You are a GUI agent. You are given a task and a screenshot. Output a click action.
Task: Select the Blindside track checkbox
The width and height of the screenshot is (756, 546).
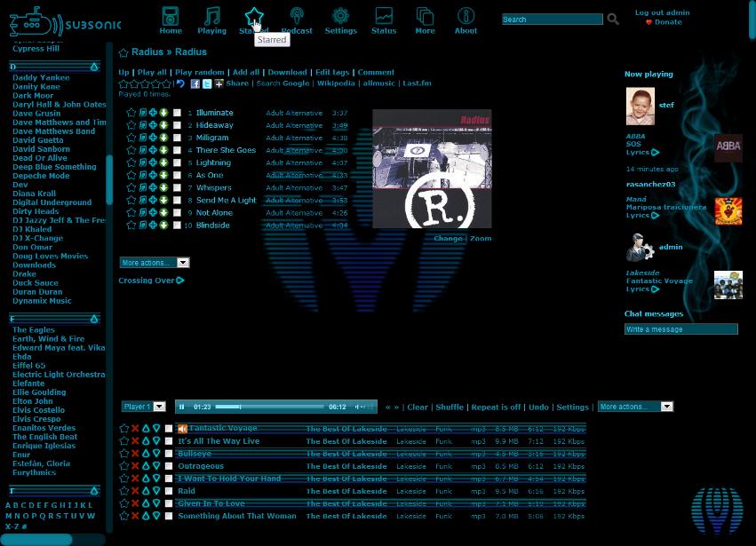pyautogui.click(x=177, y=225)
